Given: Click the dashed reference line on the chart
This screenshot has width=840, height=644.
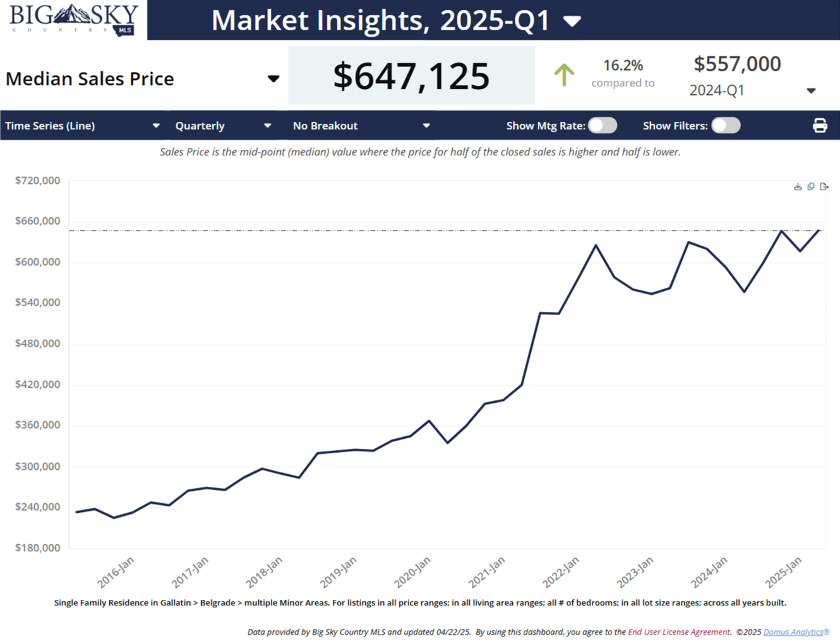Looking at the screenshot, I should [446, 230].
